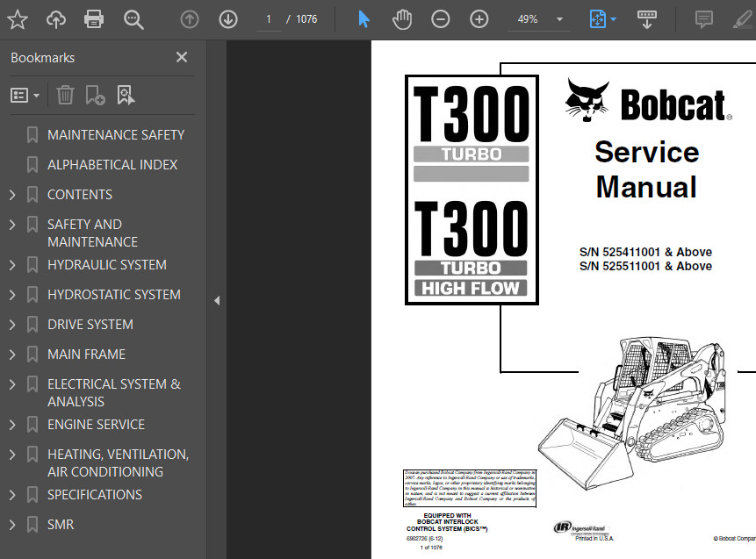Open SMR bookmark
This screenshot has height=559, width=756.
[61, 526]
